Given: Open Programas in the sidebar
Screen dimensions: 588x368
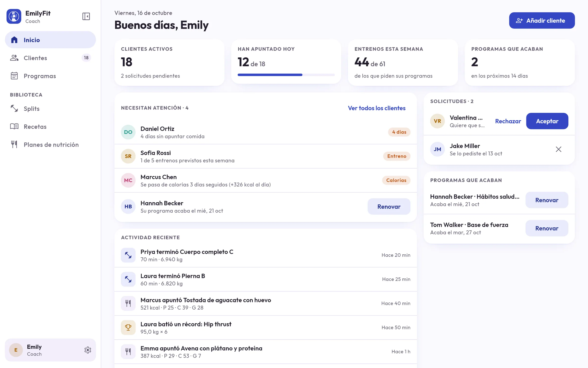Looking at the screenshot, I should pyautogui.click(x=50, y=76).
